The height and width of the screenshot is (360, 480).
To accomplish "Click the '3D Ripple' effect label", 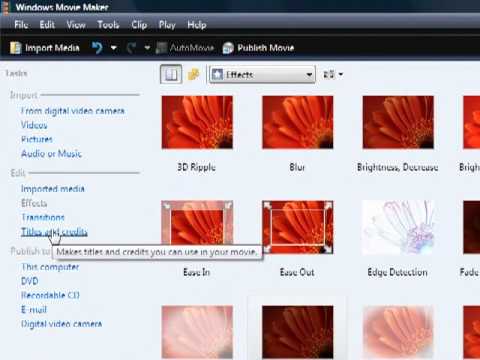I will tap(196, 167).
